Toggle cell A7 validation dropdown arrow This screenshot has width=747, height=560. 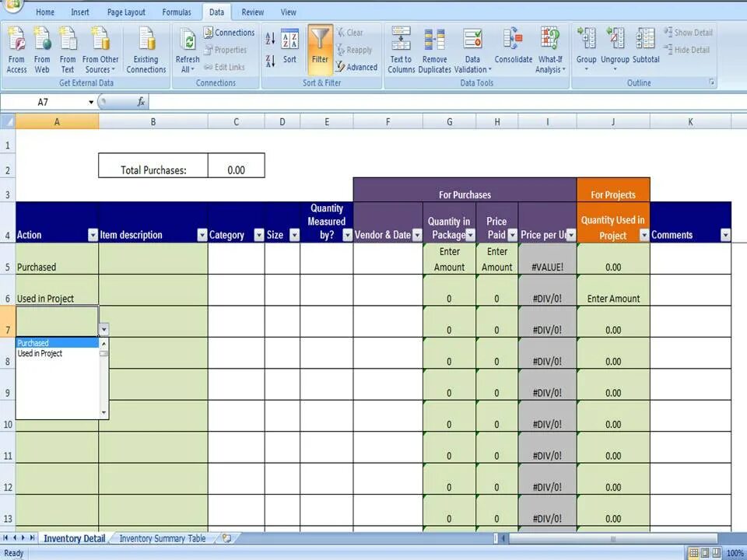coord(103,329)
